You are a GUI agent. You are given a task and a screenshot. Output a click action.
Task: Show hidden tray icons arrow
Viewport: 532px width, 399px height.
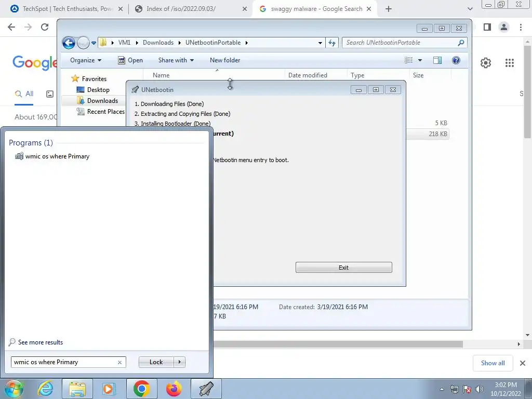(x=442, y=390)
